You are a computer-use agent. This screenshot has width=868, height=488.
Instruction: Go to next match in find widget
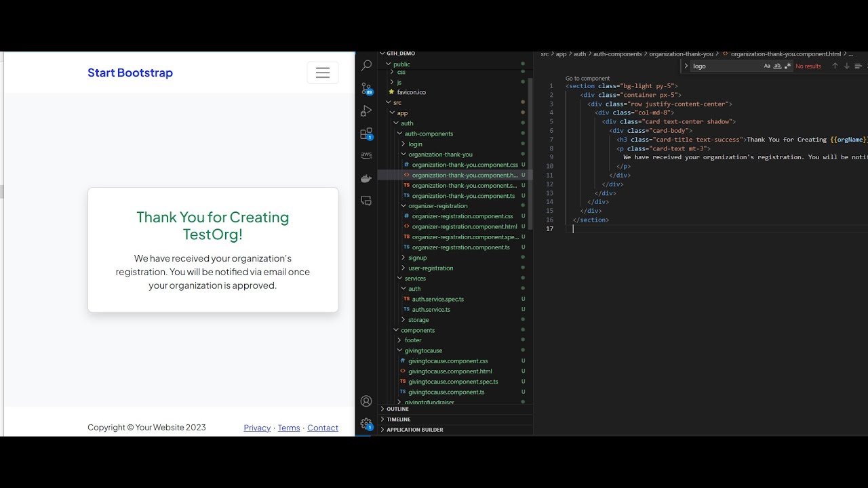846,66
